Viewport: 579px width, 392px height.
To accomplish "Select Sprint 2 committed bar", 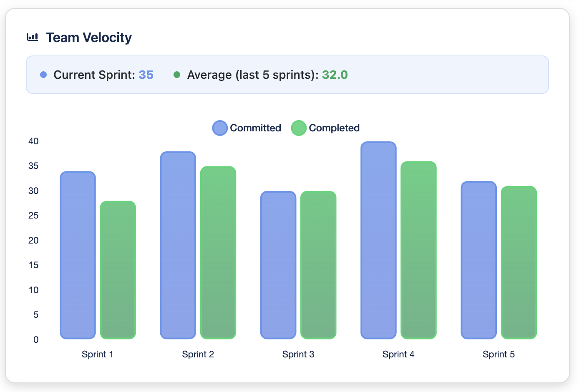I will pos(178,245).
